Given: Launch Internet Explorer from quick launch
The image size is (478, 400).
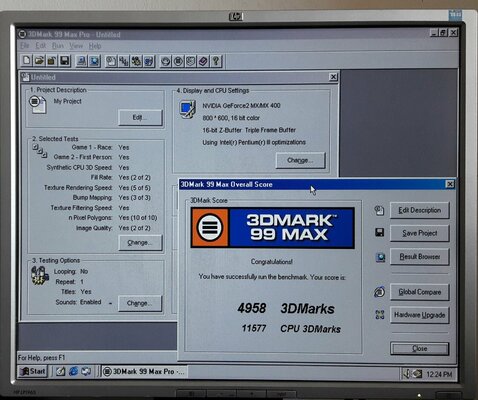Looking at the screenshot, I should click(x=73, y=371).
